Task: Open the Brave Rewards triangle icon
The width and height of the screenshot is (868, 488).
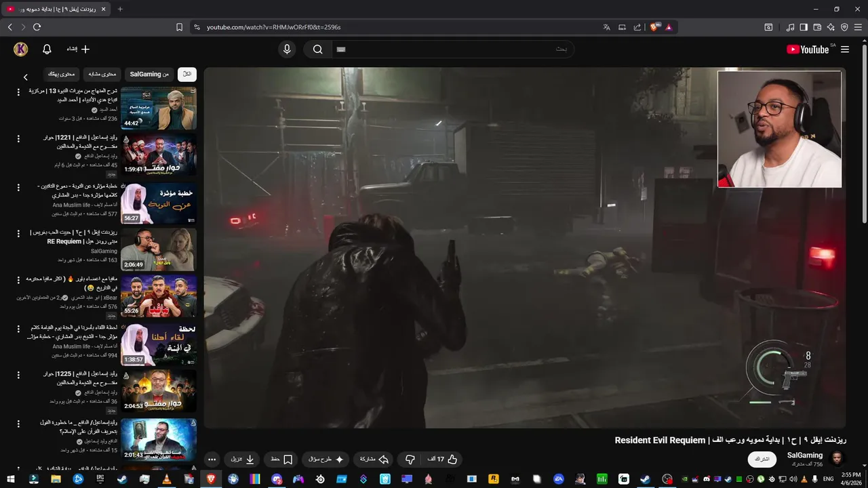Action: click(x=669, y=27)
